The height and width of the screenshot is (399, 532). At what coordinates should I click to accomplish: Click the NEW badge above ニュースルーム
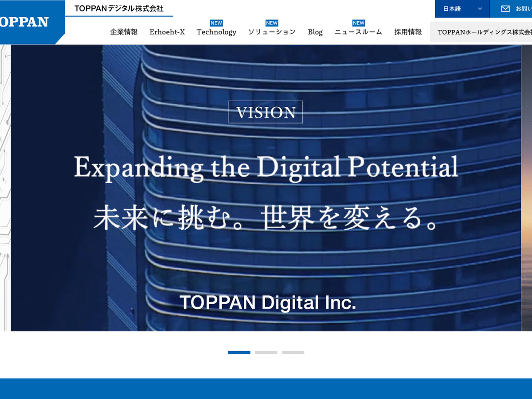pyautogui.click(x=358, y=23)
